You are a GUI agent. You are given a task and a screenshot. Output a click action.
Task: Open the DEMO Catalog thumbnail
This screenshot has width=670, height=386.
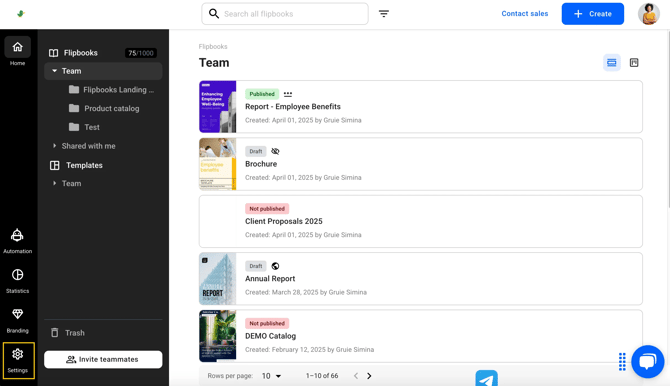pos(217,336)
